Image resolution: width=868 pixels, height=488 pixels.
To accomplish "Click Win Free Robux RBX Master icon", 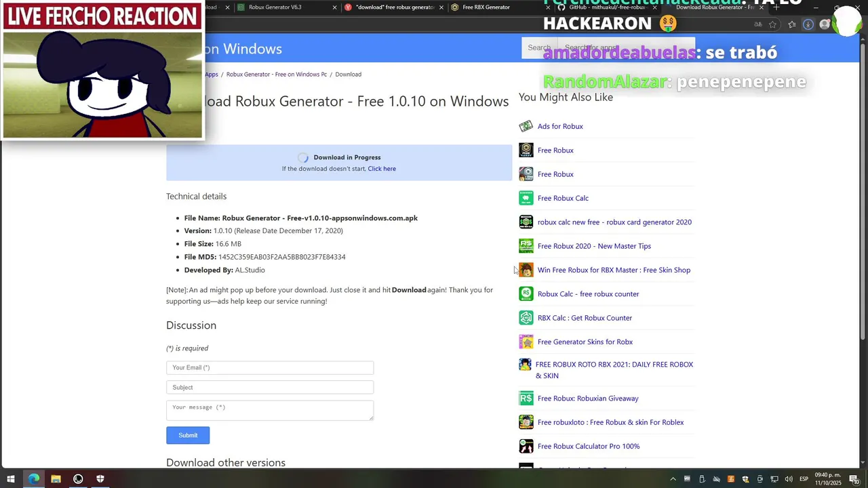I will (526, 270).
